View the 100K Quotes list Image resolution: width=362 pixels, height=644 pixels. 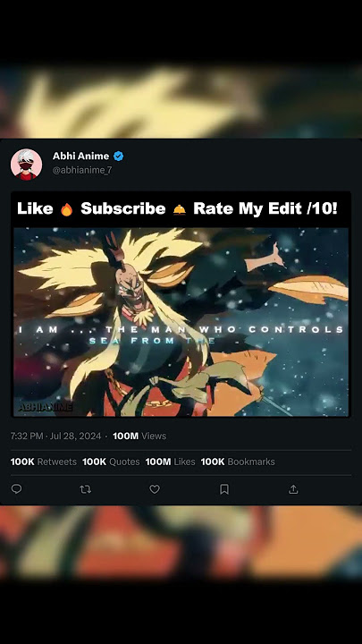111,462
